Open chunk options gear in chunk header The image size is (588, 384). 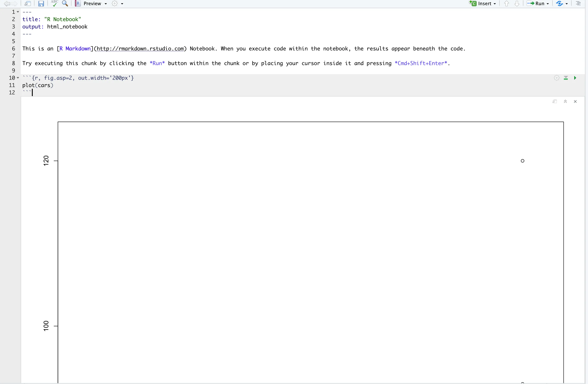[x=556, y=78]
